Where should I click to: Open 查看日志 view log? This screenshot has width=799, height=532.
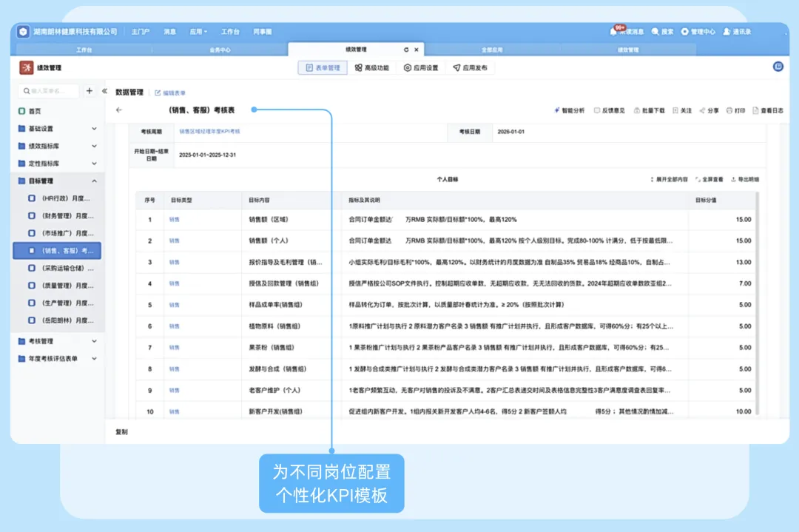pos(755,110)
